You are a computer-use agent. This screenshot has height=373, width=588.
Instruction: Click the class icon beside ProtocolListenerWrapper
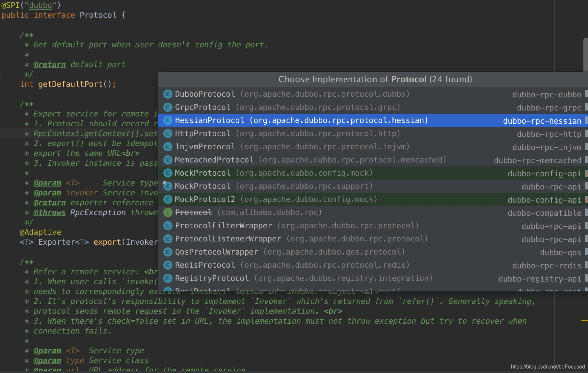pos(168,239)
